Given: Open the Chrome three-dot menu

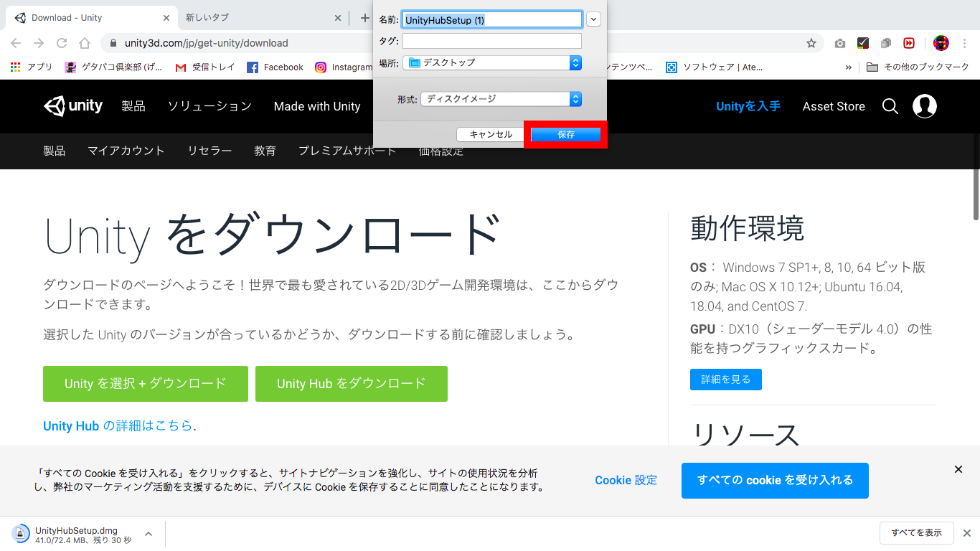Looking at the screenshot, I should pyautogui.click(x=966, y=43).
